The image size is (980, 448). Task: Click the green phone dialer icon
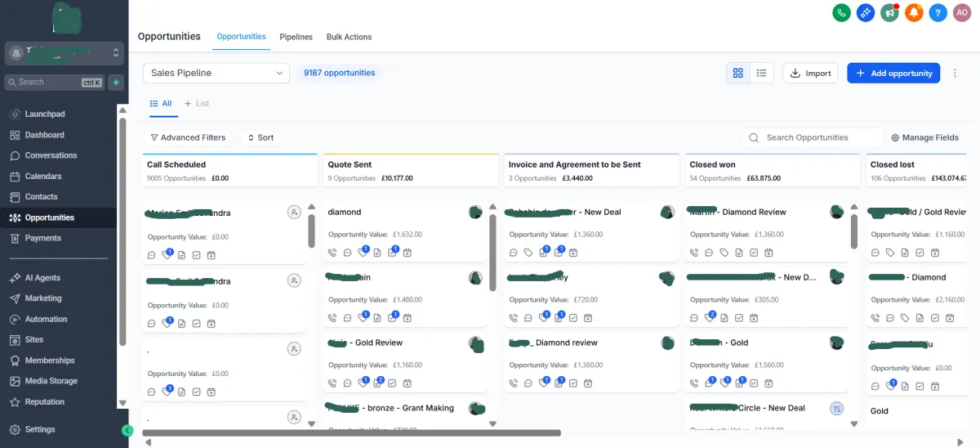point(841,12)
